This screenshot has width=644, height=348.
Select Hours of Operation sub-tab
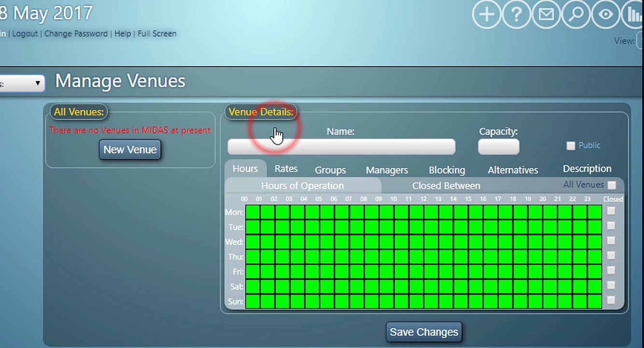(303, 186)
